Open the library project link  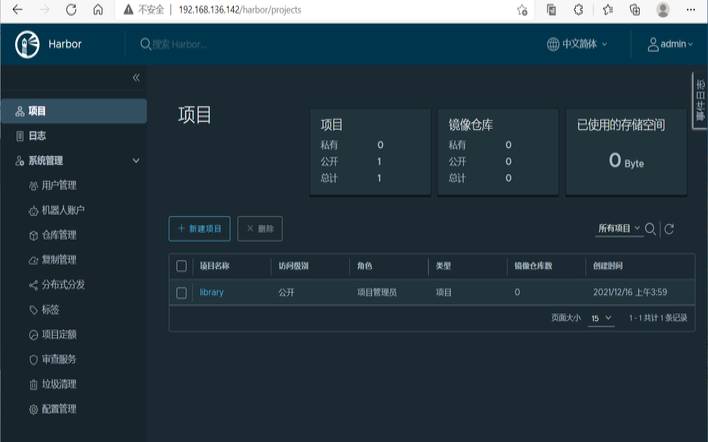211,293
